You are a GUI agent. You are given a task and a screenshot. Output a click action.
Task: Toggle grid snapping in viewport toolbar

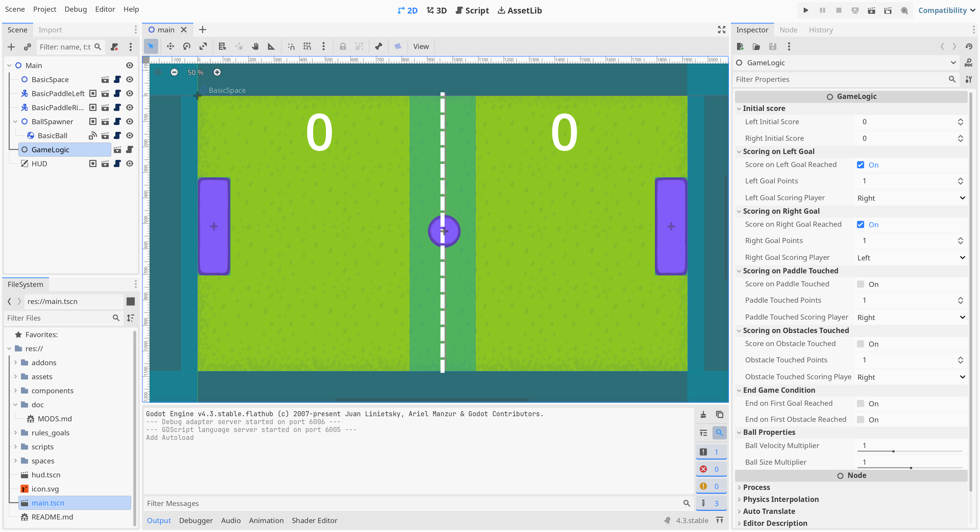307,46
